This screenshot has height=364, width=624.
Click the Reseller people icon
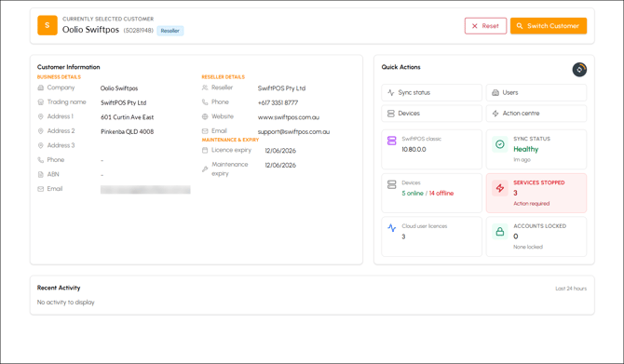tap(205, 88)
